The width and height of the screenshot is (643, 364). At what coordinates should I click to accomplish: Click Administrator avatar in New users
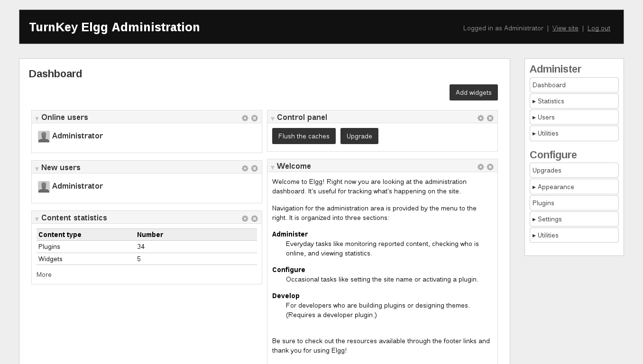click(x=44, y=187)
